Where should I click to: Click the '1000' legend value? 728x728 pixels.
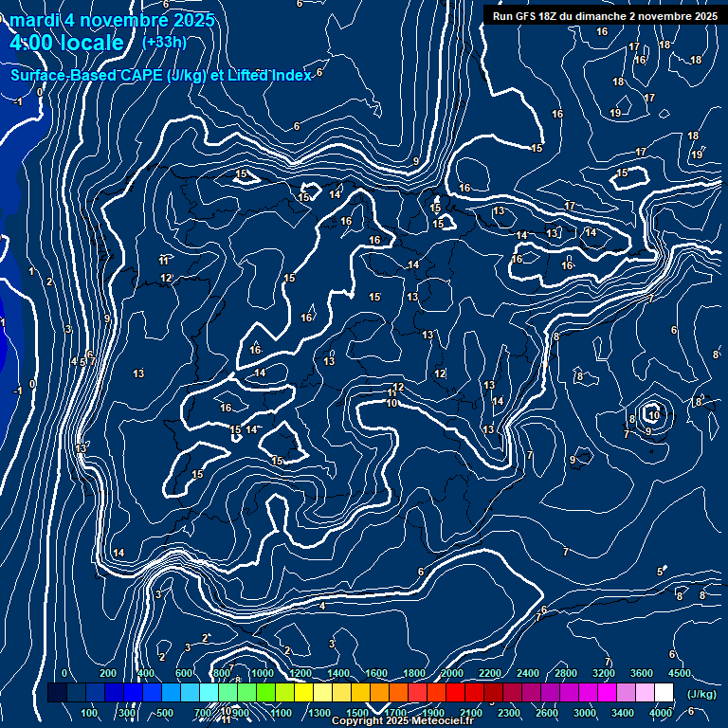click(263, 673)
